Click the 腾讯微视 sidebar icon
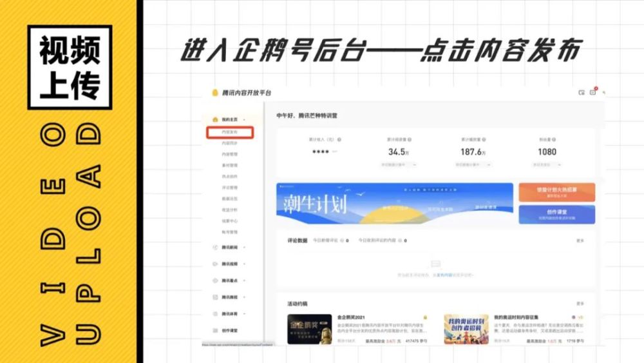The width and height of the screenshot is (644, 363). [x=215, y=297]
